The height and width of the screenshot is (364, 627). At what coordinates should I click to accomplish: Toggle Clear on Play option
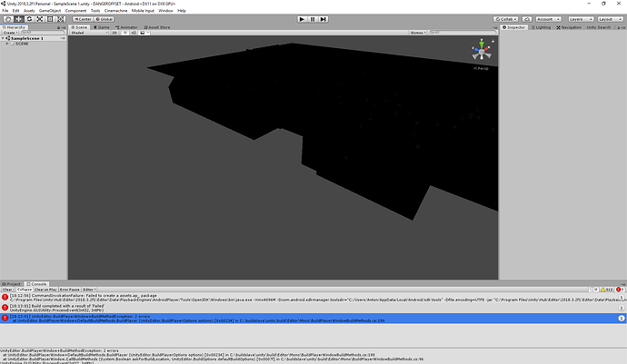click(45, 290)
